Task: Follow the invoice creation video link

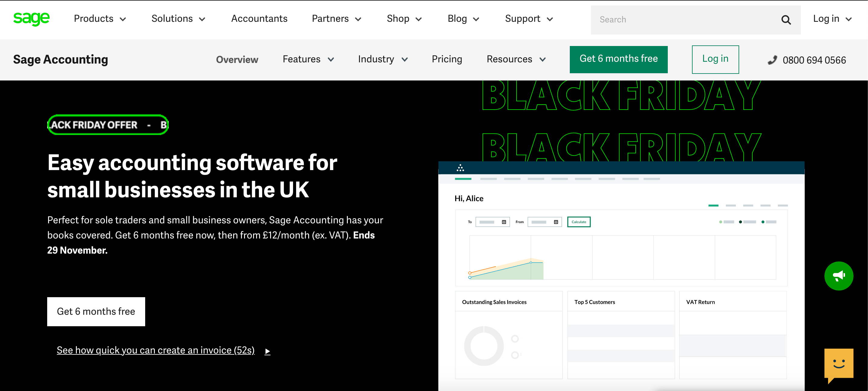Action: pyautogui.click(x=155, y=350)
